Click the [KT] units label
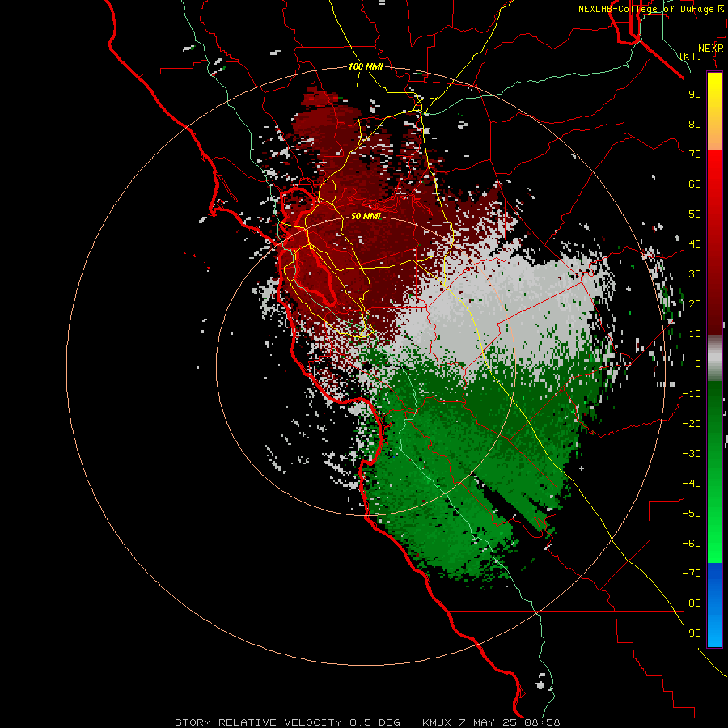 691,56
